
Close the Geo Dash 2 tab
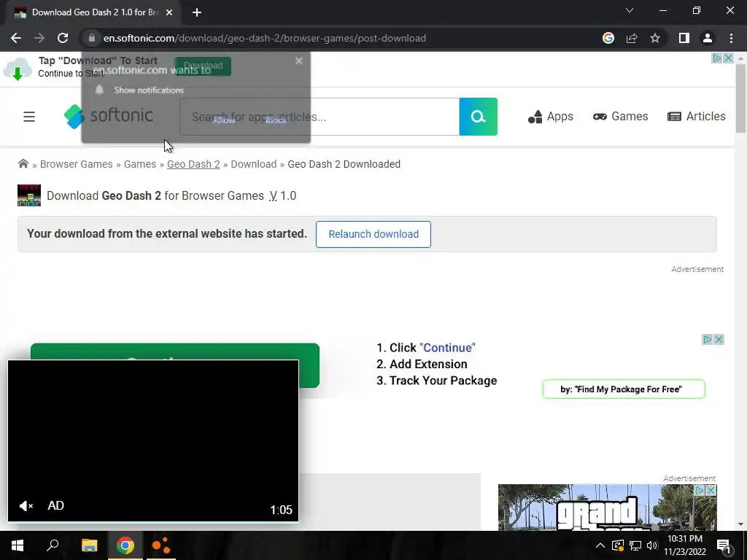tap(169, 12)
